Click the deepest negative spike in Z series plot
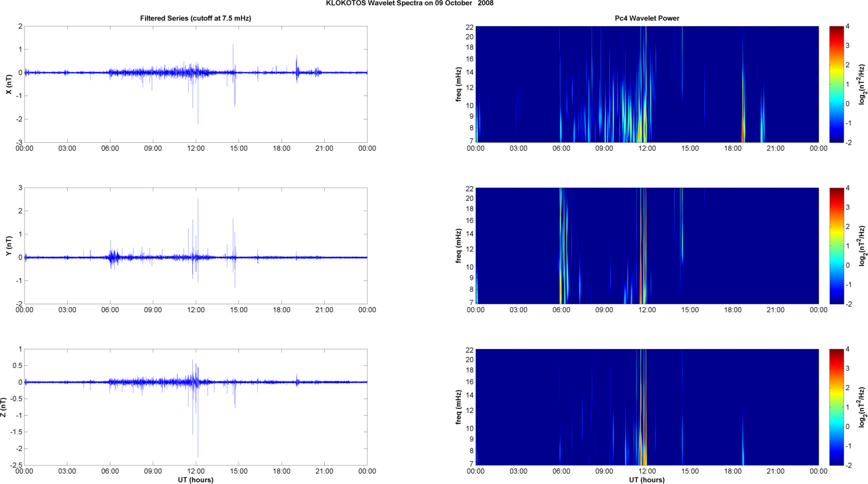Viewport: 868px width, 484px height. tap(198, 455)
